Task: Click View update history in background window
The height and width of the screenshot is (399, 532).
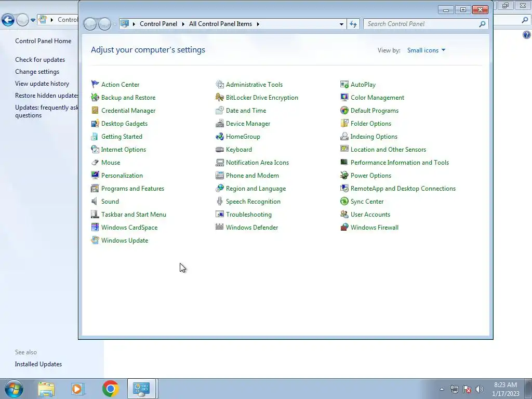Action: [42, 84]
